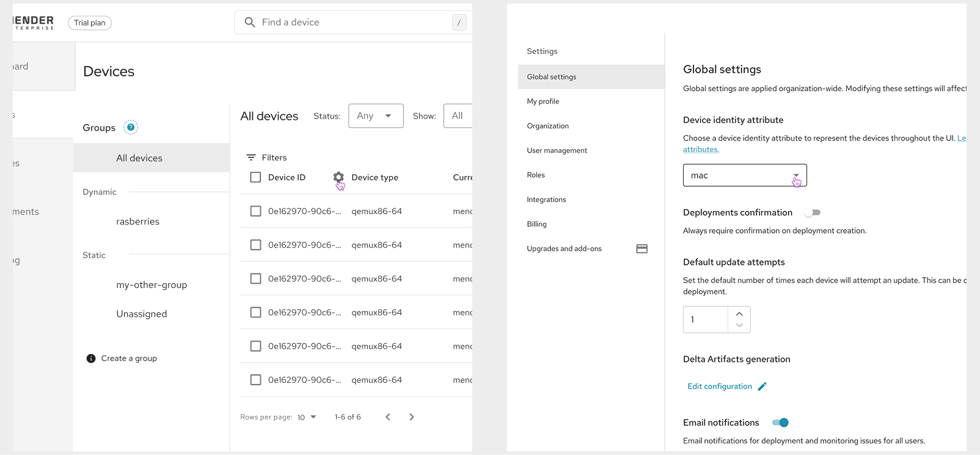Image resolution: width=980 pixels, height=455 pixels.
Task: Check the sixth 0e162970 device row checkbox
Action: click(256, 380)
